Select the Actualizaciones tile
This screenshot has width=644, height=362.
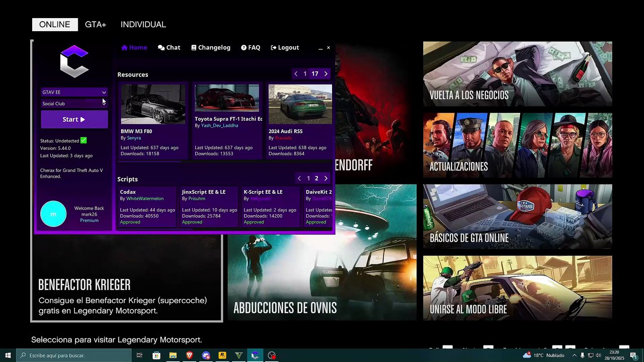click(x=518, y=145)
